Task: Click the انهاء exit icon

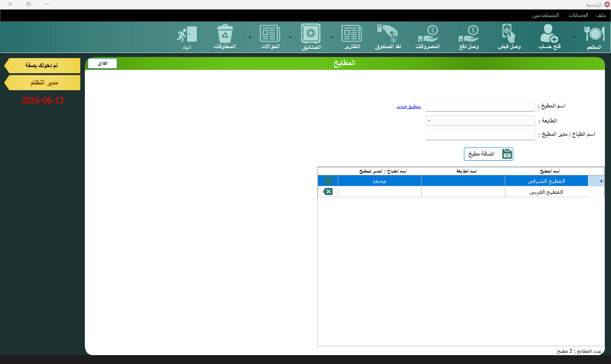Action: [187, 38]
